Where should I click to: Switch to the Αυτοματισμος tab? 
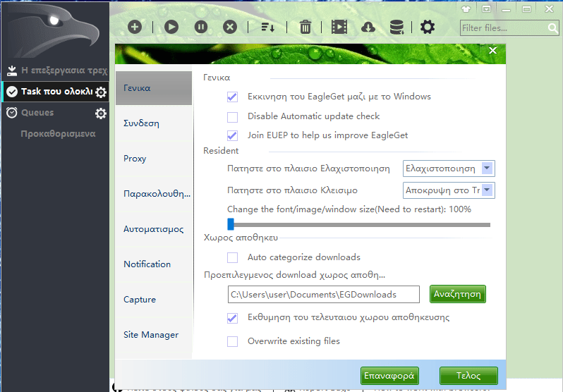pyautogui.click(x=154, y=229)
